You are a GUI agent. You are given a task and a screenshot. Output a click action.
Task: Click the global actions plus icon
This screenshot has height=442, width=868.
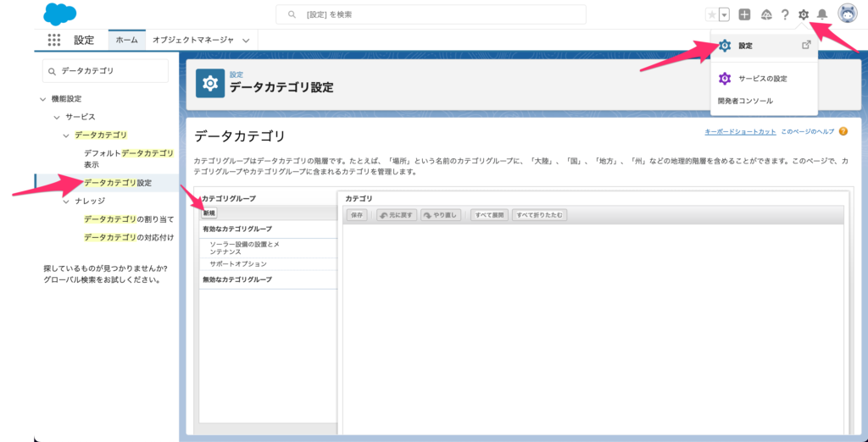pos(744,15)
